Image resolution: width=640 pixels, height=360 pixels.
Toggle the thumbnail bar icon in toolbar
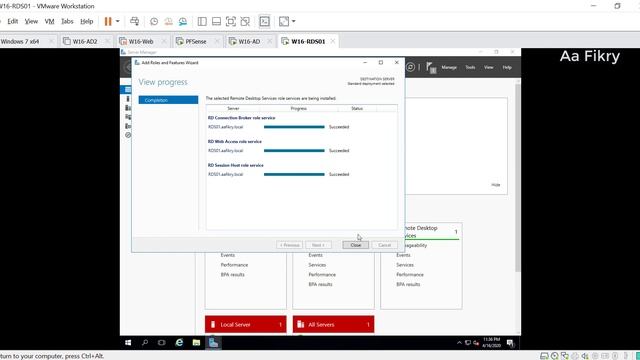(x=216, y=21)
